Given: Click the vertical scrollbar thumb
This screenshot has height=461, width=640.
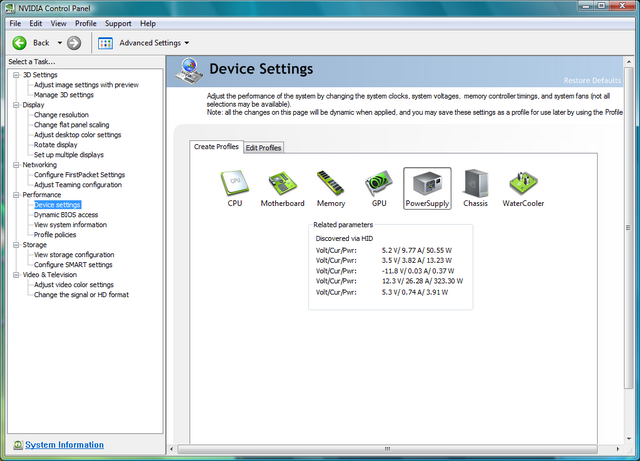Looking at the screenshot, I should pos(628,227).
